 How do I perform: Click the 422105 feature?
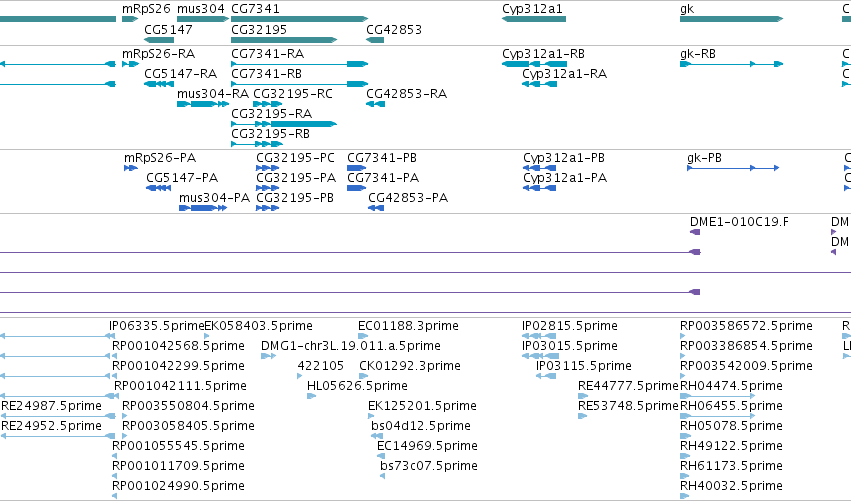click(300, 377)
